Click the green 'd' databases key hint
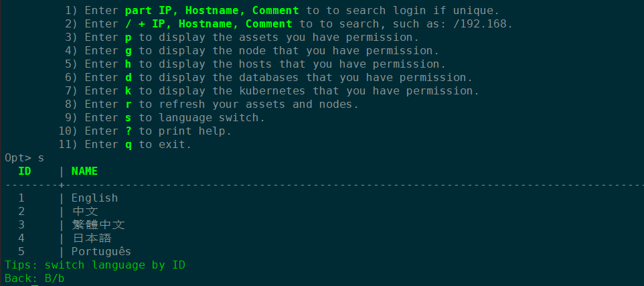Image resolution: width=644 pixels, height=286 pixels. pyautogui.click(x=129, y=78)
